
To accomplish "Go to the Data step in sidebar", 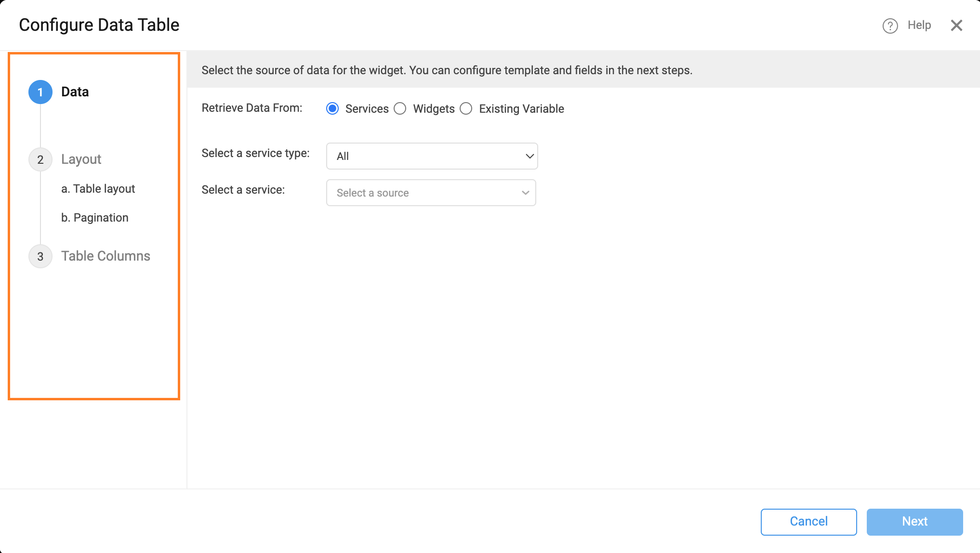I will 75,92.
